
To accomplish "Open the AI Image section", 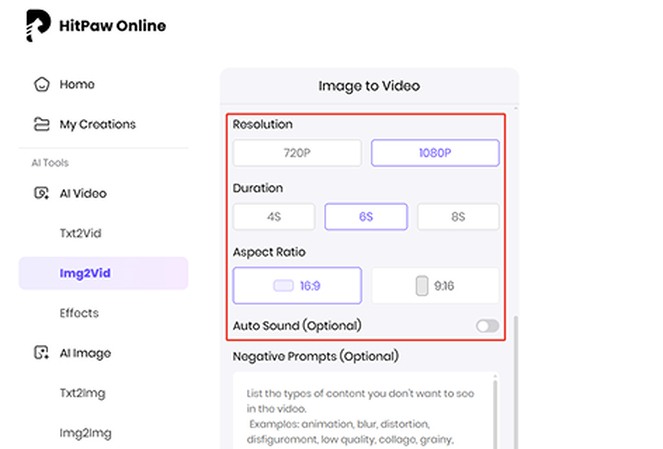I will (85, 353).
